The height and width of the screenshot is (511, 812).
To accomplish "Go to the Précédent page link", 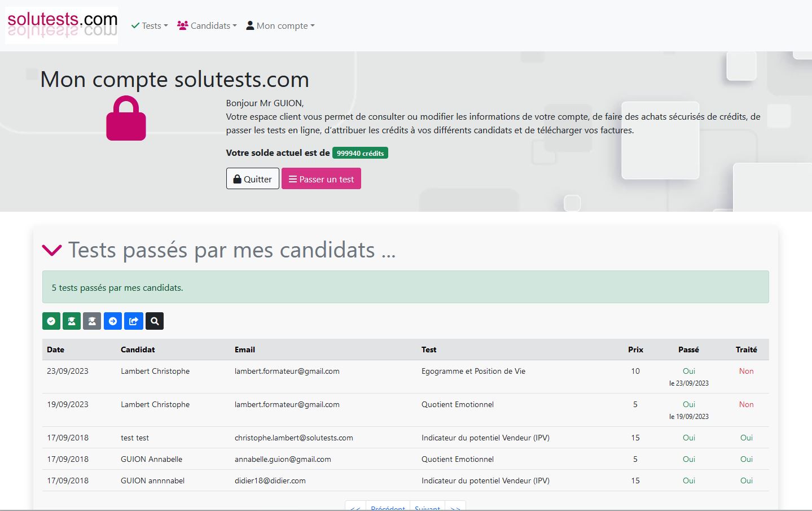I will pyautogui.click(x=388, y=506).
